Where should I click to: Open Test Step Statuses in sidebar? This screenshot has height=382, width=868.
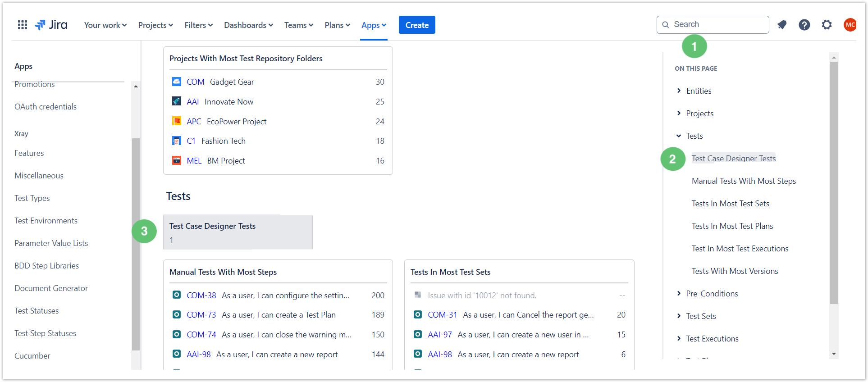coord(46,333)
